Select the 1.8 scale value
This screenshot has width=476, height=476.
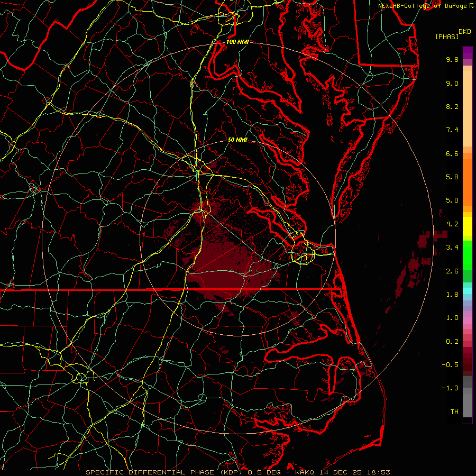click(452, 295)
